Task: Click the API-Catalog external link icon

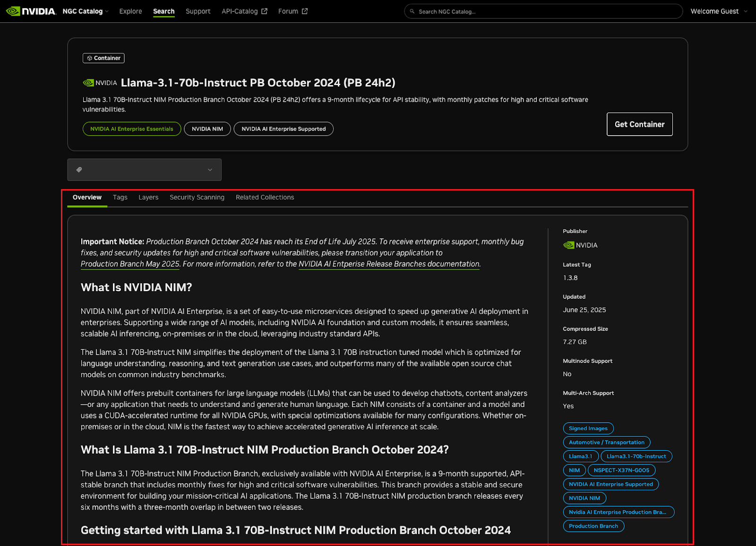Action: 264,11
